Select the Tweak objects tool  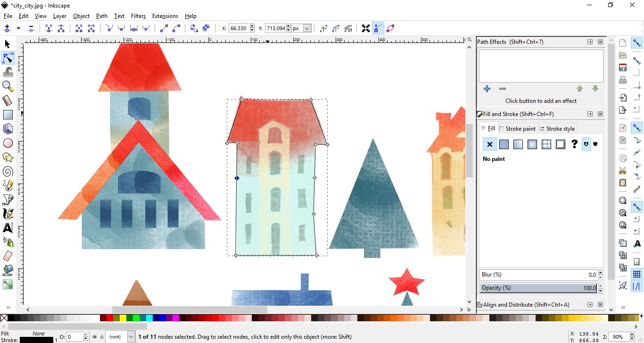tap(8, 72)
